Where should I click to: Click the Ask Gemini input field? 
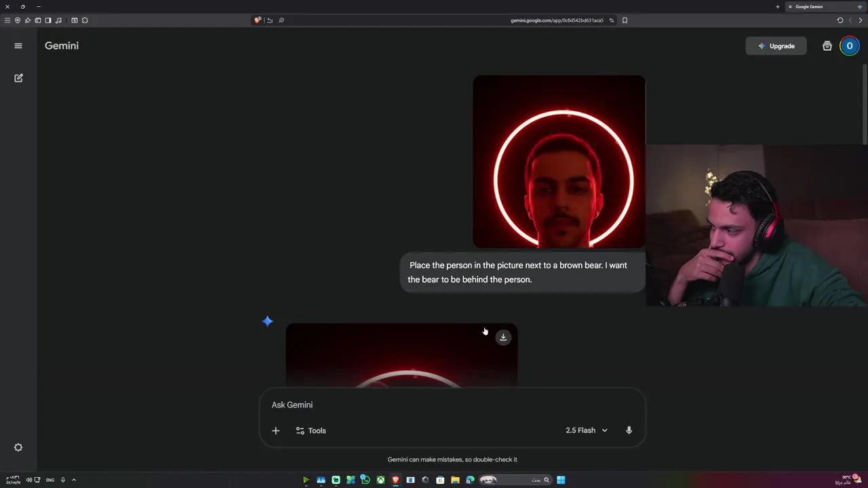click(452, 405)
